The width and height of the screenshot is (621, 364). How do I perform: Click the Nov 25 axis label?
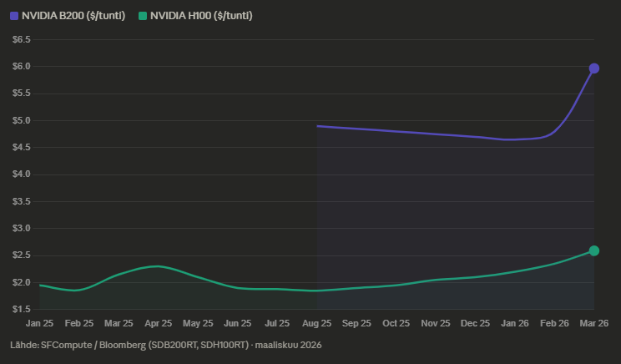click(436, 323)
